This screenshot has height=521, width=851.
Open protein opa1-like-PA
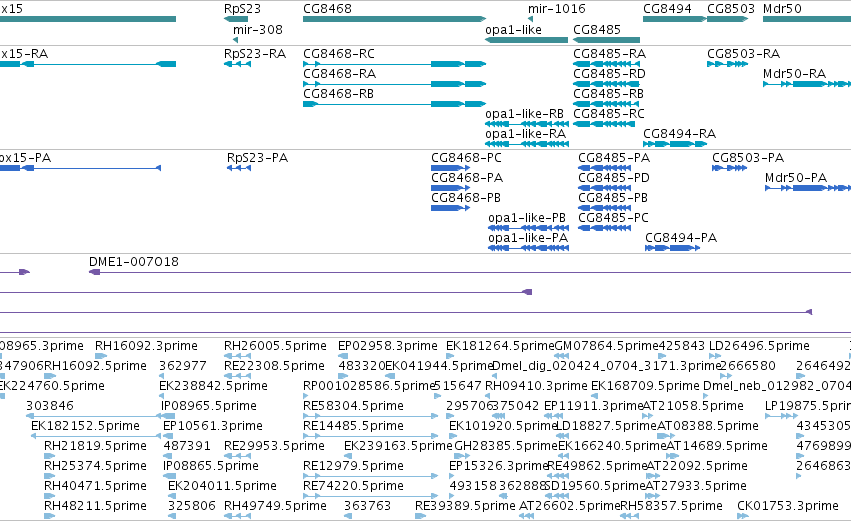coord(528,238)
